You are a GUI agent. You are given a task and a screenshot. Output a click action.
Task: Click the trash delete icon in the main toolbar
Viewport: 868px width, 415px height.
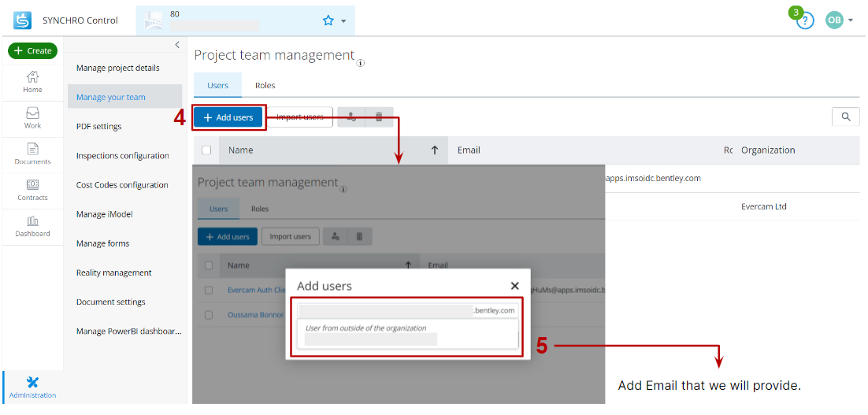point(379,117)
